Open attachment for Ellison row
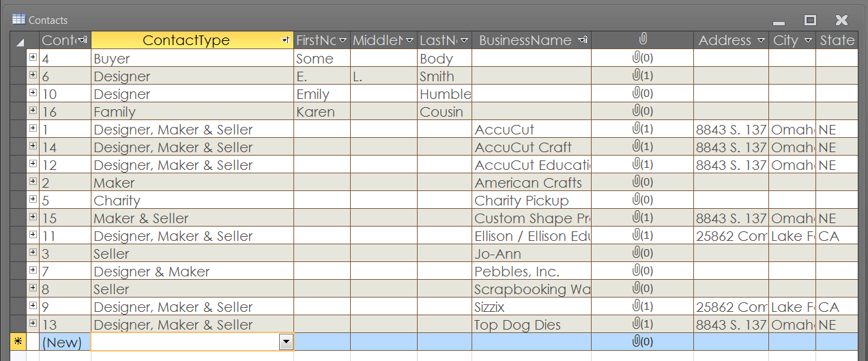This screenshot has height=361, width=868. [642, 236]
